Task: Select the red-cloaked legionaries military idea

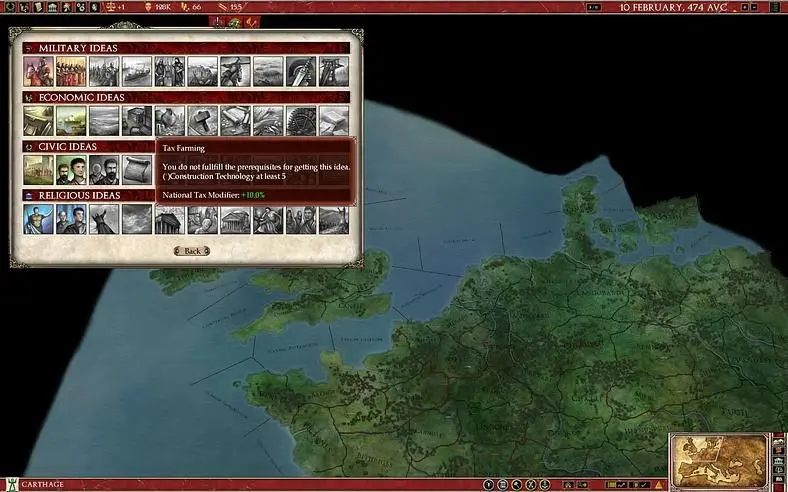Action: (71, 71)
